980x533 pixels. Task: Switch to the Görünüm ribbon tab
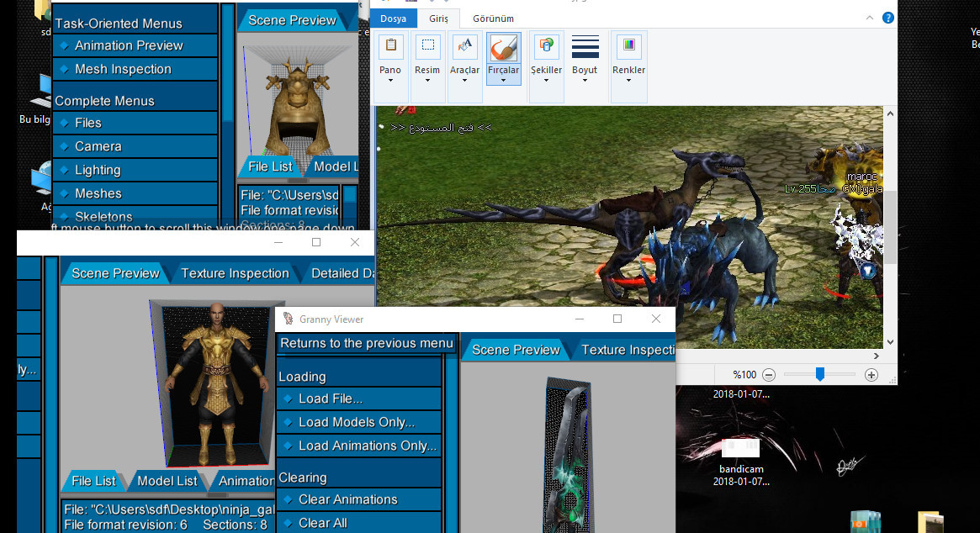493,18
